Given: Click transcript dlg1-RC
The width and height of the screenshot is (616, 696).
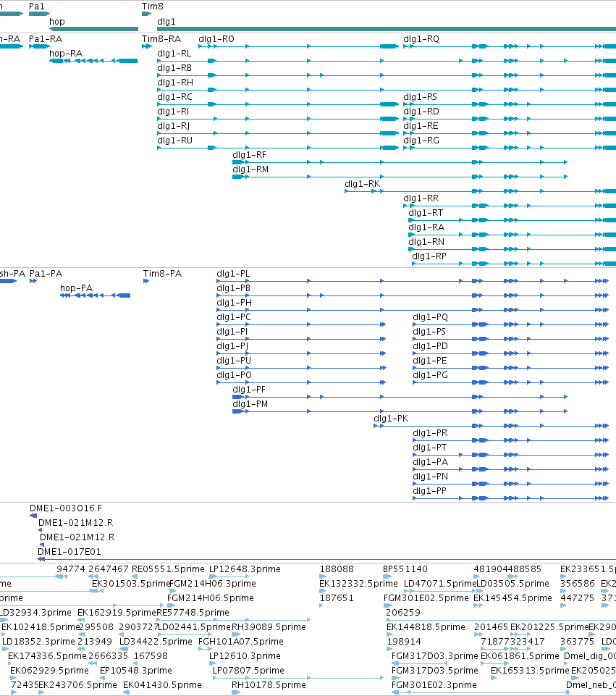Looking at the screenshot, I should [278, 104].
